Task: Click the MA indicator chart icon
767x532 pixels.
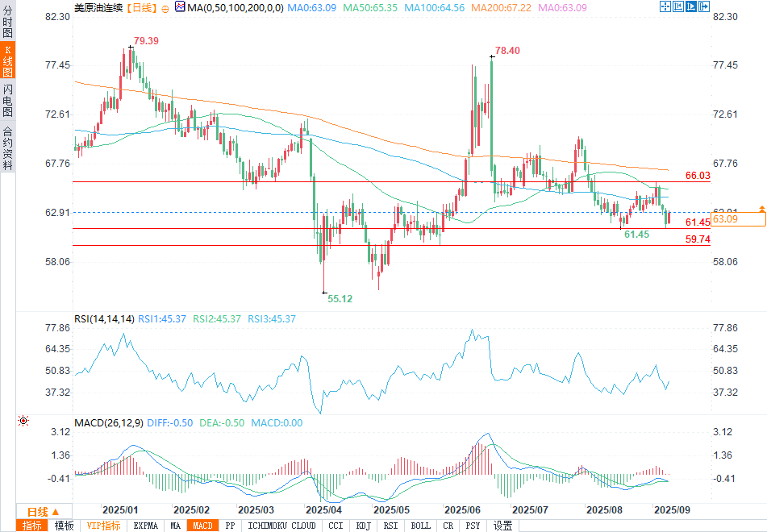Action: point(180,6)
